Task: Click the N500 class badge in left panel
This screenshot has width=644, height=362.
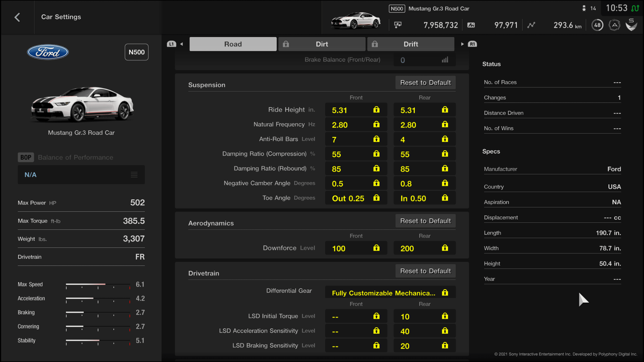Action: (x=137, y=52)
